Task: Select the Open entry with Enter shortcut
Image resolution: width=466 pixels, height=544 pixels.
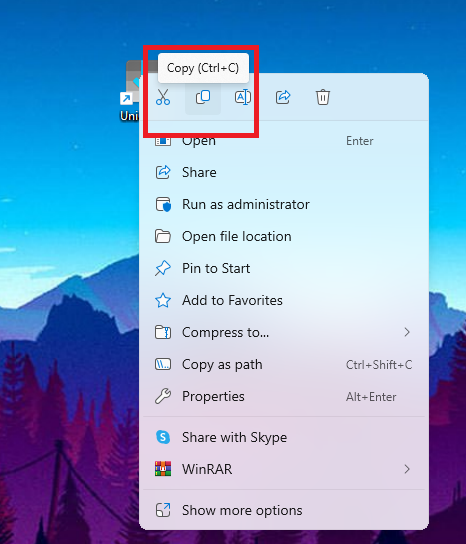Action: 284,141
